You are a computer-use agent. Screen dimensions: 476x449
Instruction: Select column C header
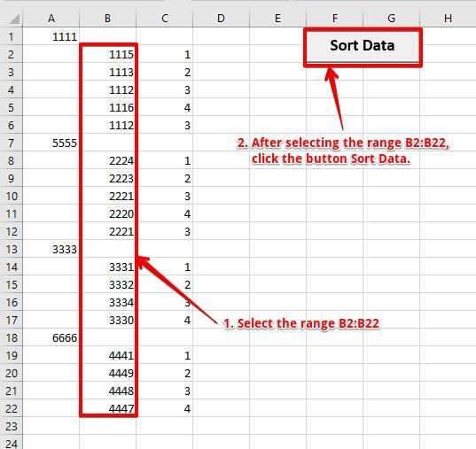click(165, 19)
